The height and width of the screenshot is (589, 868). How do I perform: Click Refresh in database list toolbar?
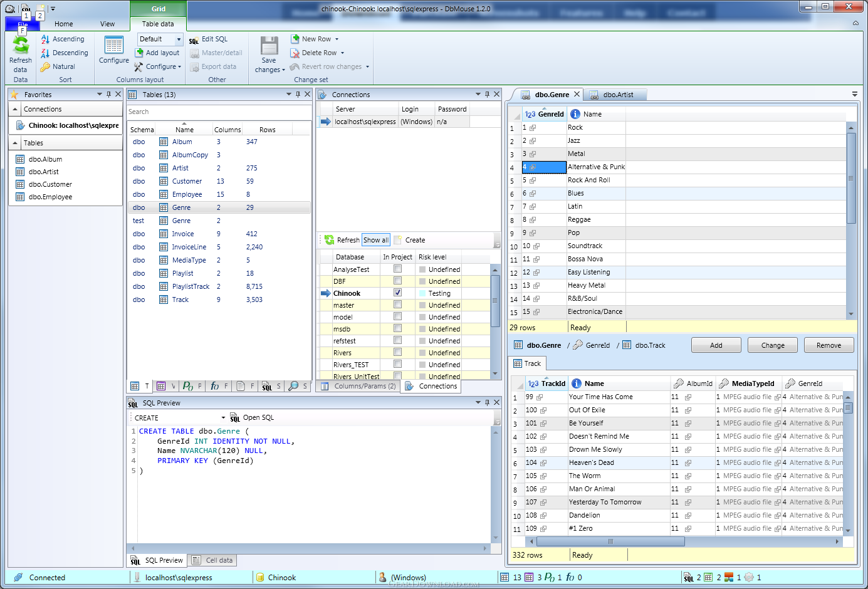point(342,240)
